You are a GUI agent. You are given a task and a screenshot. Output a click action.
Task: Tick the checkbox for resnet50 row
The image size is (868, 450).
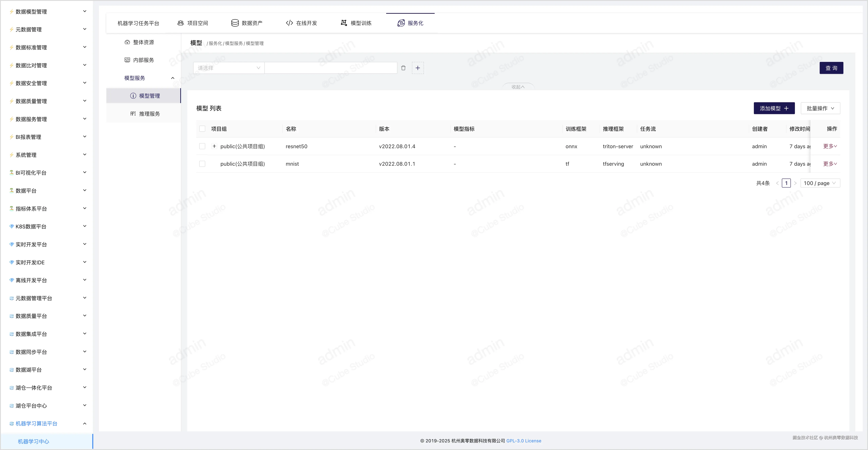click(202, 146)
